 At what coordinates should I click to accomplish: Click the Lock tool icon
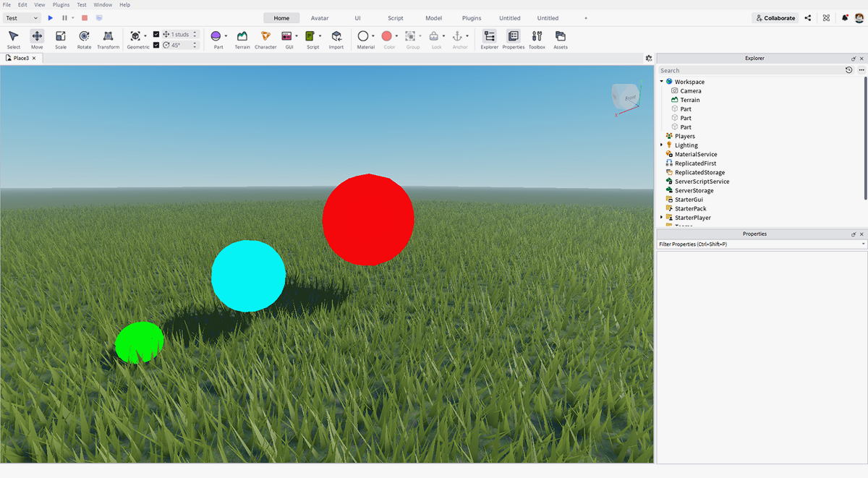click(434, 35)
